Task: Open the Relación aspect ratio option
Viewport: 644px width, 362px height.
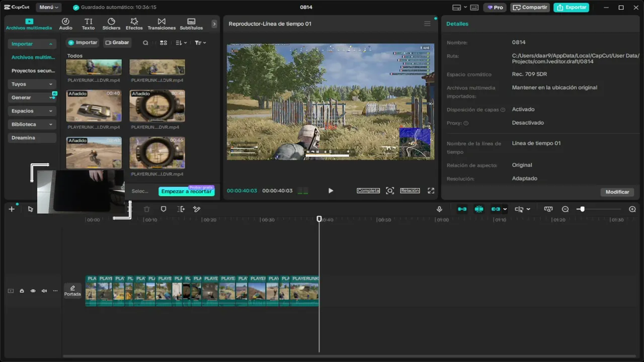Action: pos(410,191)
